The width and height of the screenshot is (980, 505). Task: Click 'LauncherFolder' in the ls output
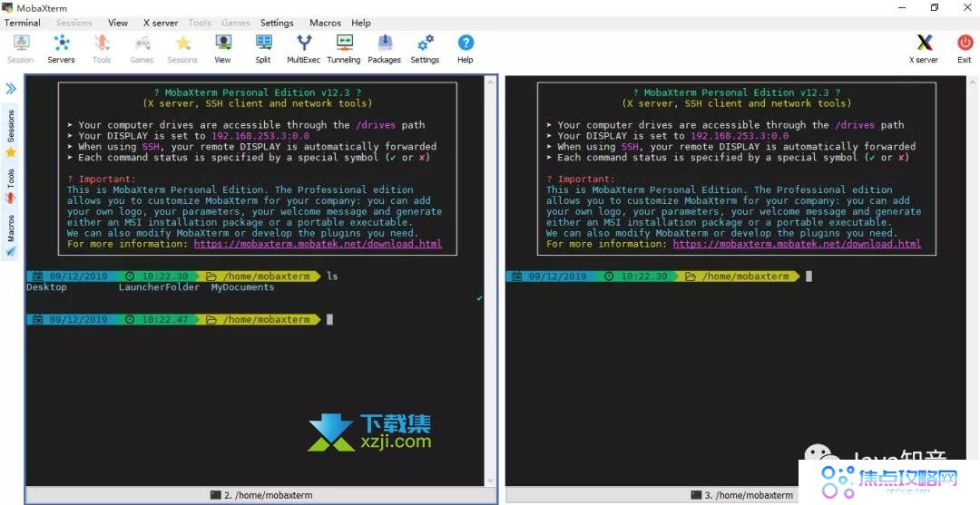point(159,287)
